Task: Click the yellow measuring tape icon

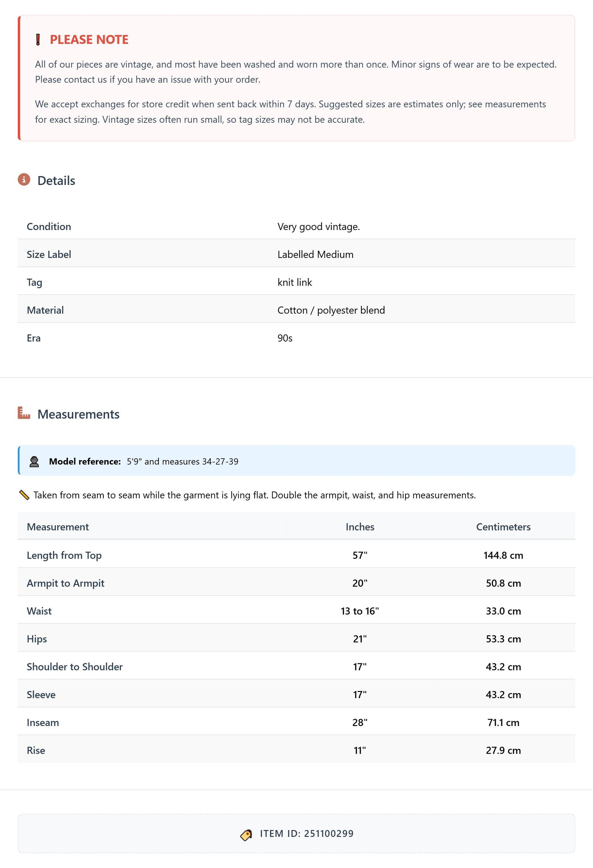Action: tap(24, 495)
